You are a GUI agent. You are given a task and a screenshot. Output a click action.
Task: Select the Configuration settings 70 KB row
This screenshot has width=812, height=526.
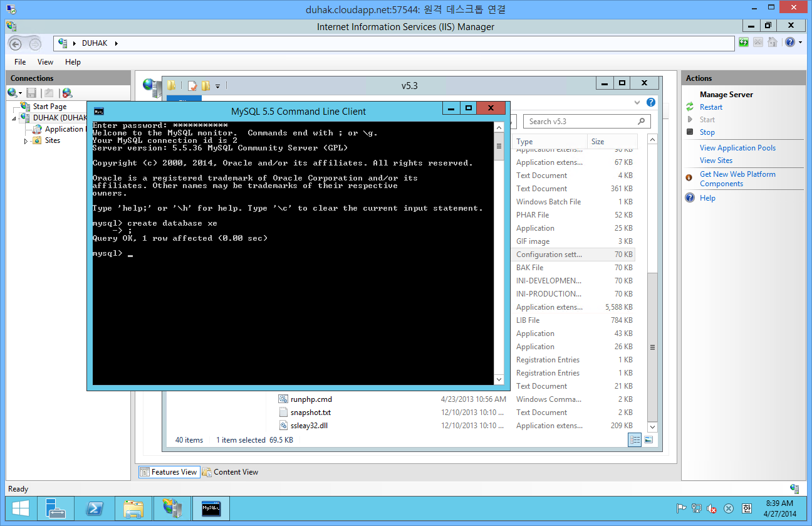click(575, 255)
